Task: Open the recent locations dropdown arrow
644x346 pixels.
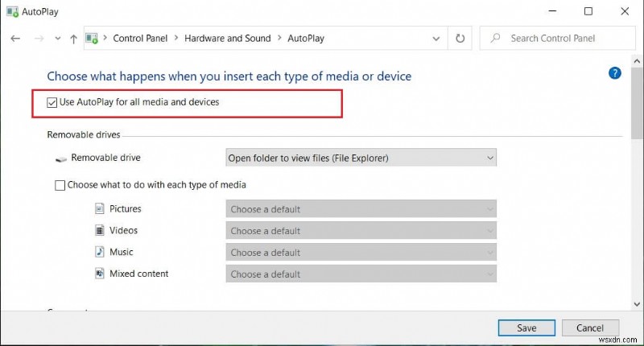Action: [57, 38]
